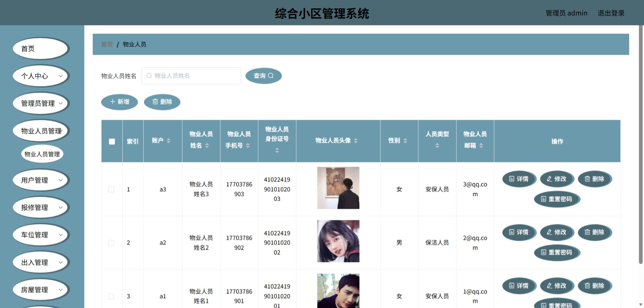Expand the 房屋管理 sidebar menu
This screenshot has width=644, height=308.
point(41,289)
